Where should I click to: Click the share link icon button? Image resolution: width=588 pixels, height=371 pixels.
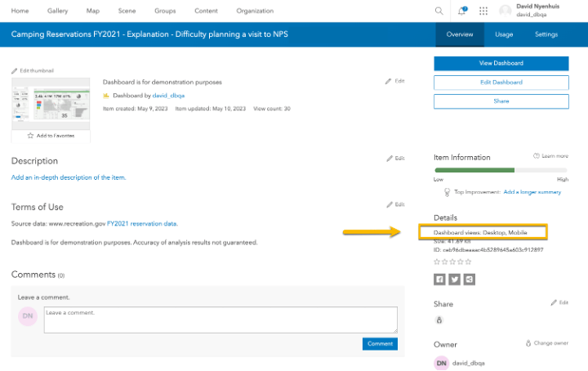point(470,279)
